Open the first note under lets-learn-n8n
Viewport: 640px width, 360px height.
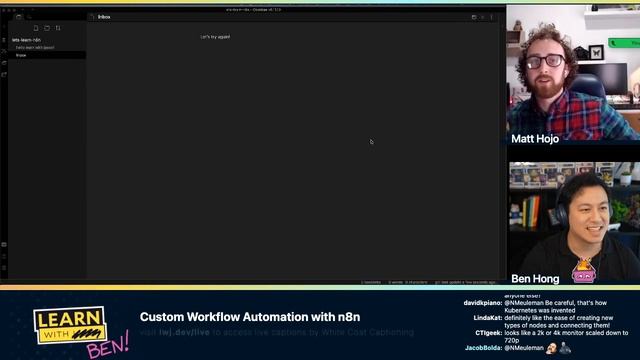click(35, 47)
